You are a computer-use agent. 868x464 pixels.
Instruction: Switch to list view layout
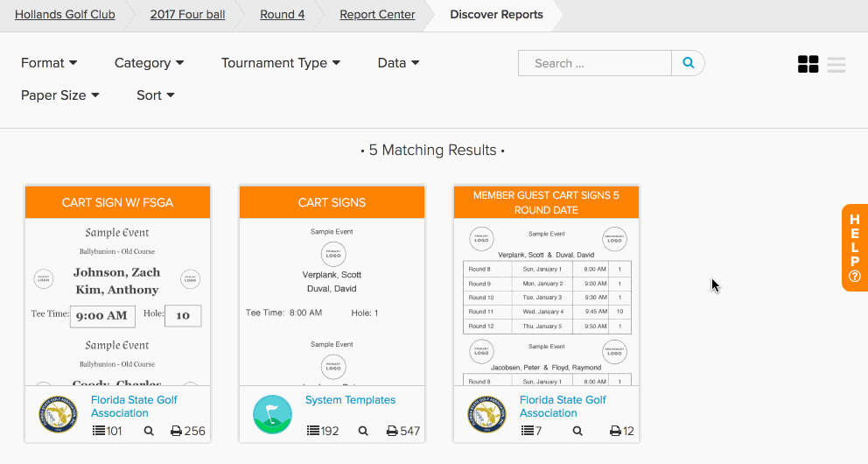pos(836,64)
